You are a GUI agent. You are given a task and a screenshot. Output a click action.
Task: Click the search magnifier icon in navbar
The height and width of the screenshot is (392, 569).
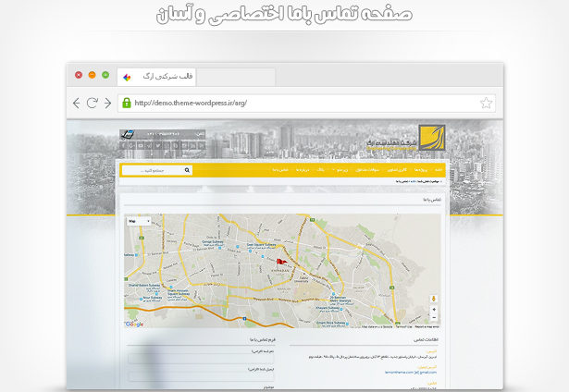point(187,170)
